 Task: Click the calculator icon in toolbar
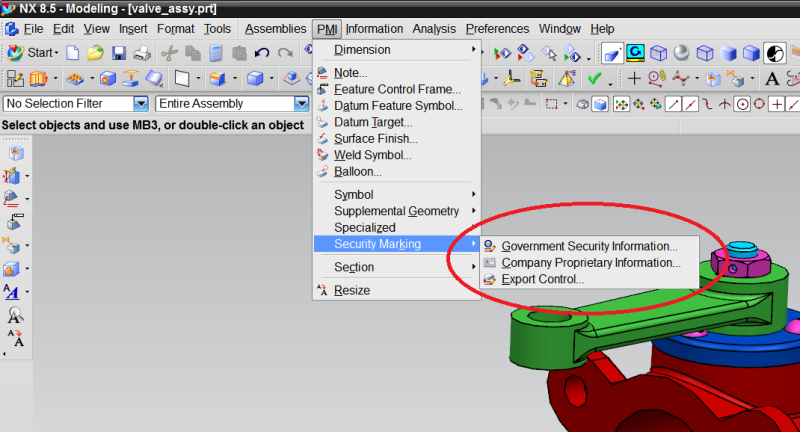(216, 53)
